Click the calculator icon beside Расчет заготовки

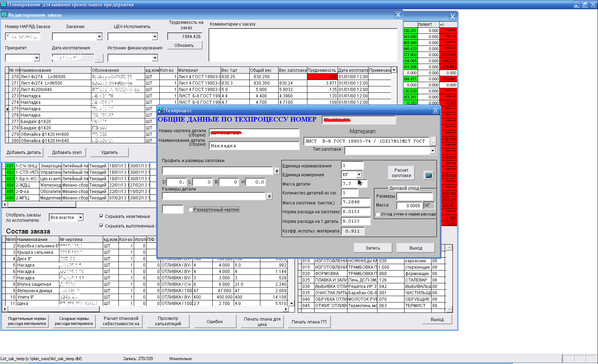click(x=429, y=175)
